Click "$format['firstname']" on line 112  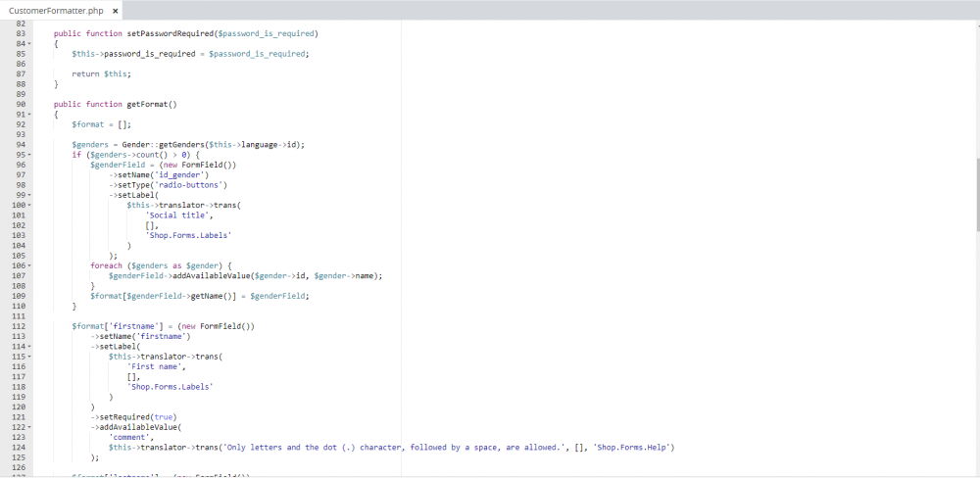click(120, 326)
